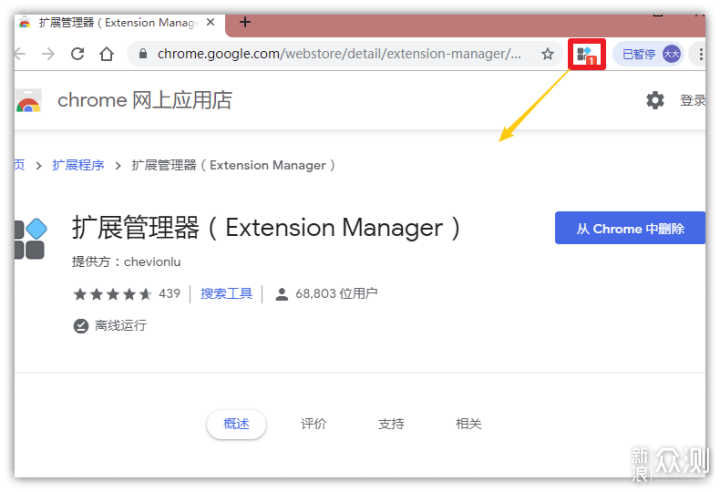
Task: Open a new tab with the plus button
Action: tap(245, 22)
